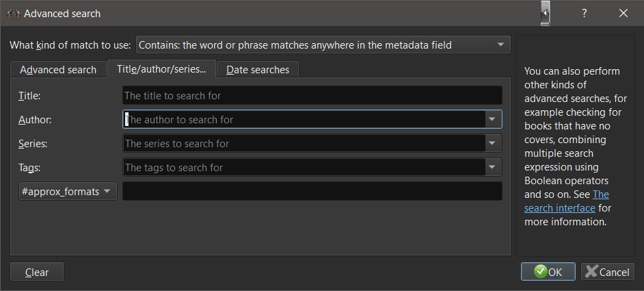Click the Clear button
Viewport: 644px width, 291px height.
tap(37, 272)
